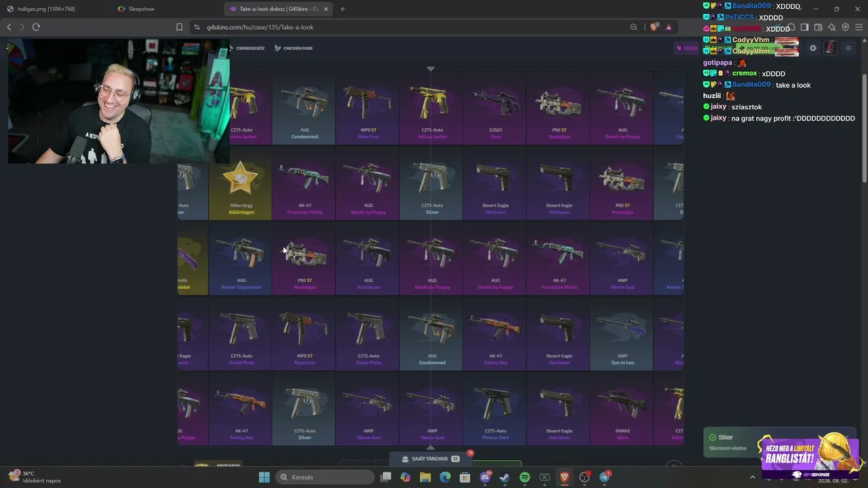This screenshot has width=868, height=488.
Task: Open Discord from the taskbar
Action: tap(485, 477)
